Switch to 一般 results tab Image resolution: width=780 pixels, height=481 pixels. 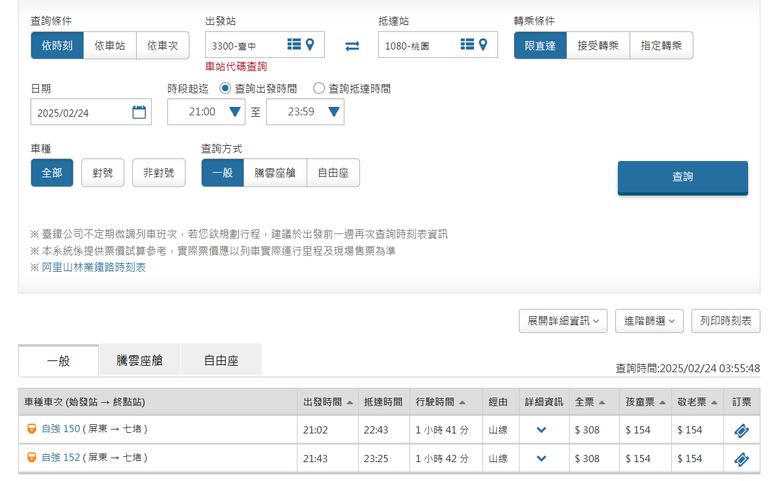(59, 360)
